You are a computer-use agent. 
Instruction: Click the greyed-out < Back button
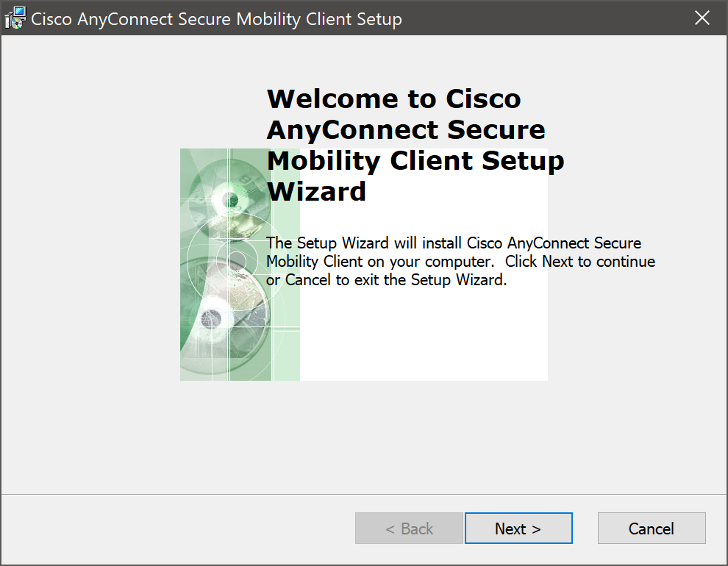coord(409,528)
